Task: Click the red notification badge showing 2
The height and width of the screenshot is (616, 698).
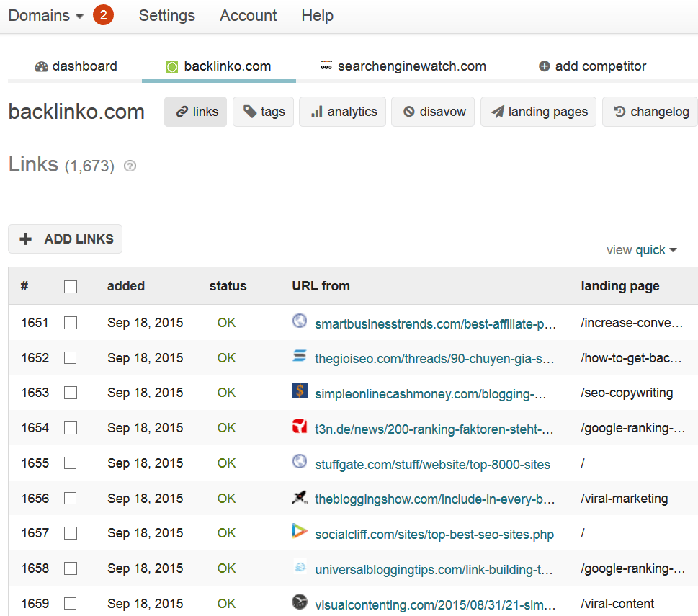Action: [x=103, y=15]
